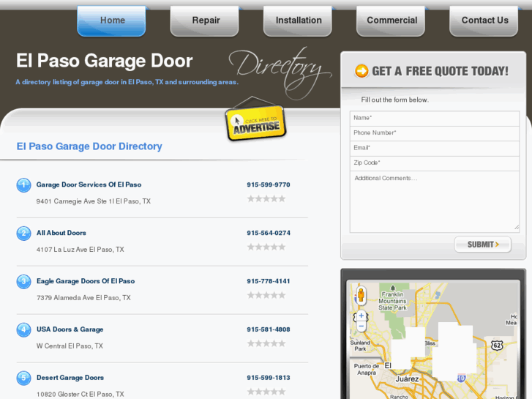This screenshot has width=532, height=399.
Task: Focus the Zip Code input field
Action: click(x=435, y=163)
